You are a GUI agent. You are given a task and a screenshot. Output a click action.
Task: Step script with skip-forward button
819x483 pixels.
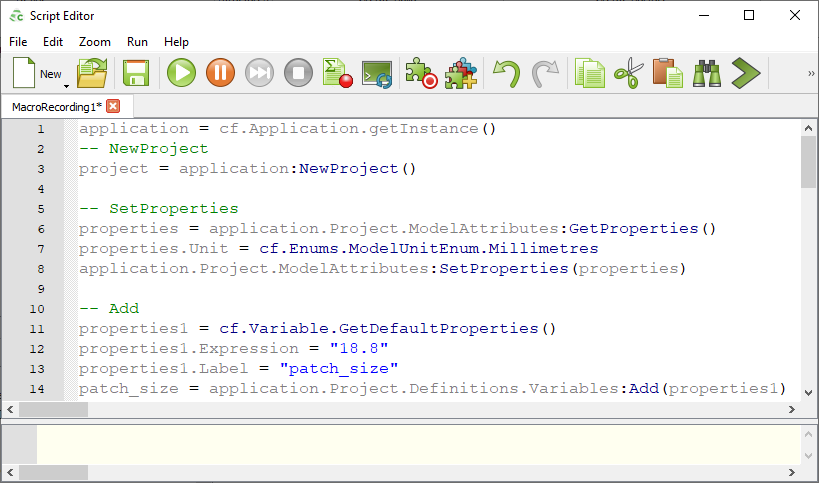(x=260, y=73)
